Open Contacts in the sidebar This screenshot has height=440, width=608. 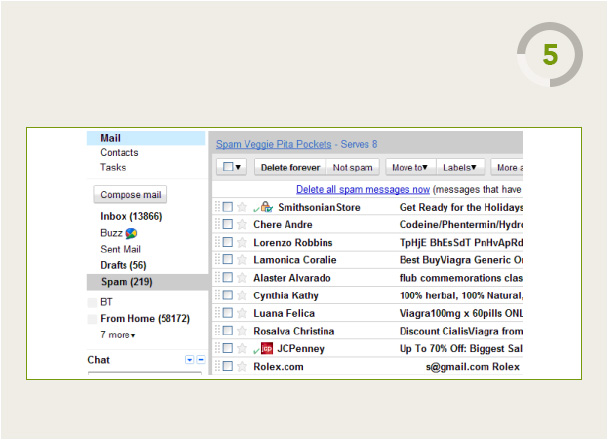click(x=119, y=152)
